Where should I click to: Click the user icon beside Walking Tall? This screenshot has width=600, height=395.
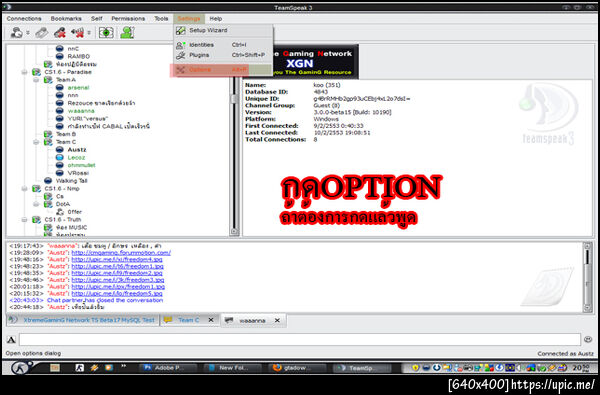(48, 181)
